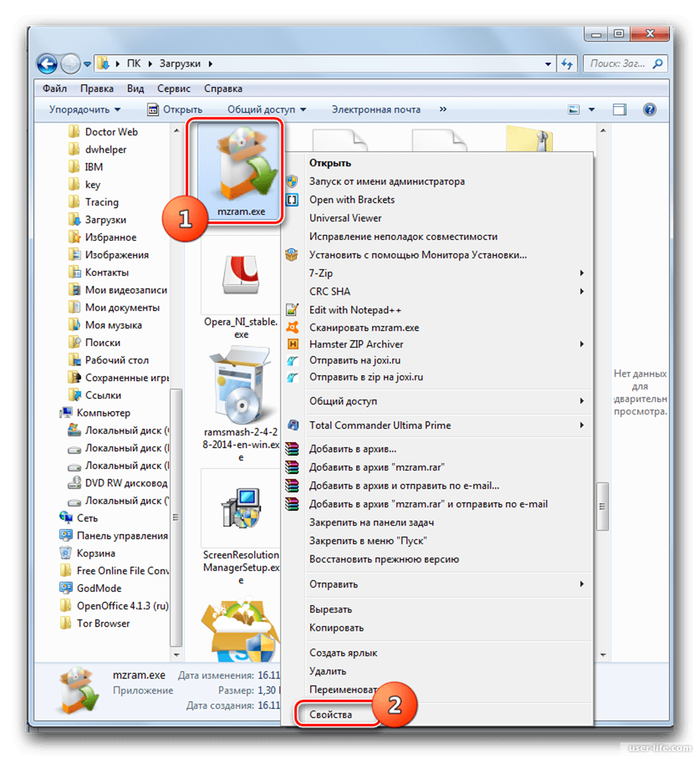Click the Notepad++ icon in context menu
This screenshot has height=759, width=700.
tap(292, 310)
